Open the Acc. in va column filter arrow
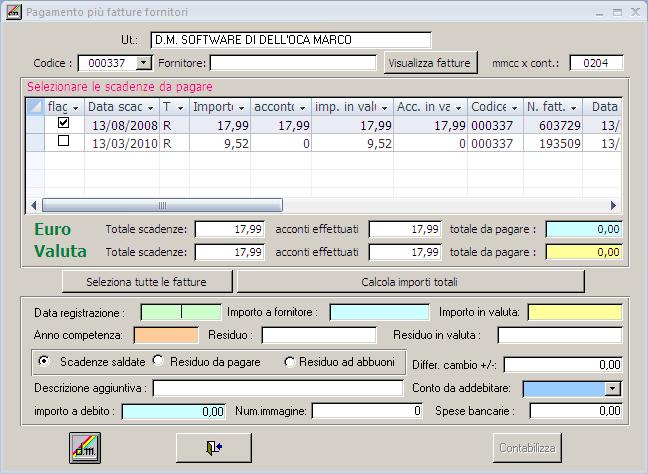This screenshot has width=648, height=474. coord(458,108)
